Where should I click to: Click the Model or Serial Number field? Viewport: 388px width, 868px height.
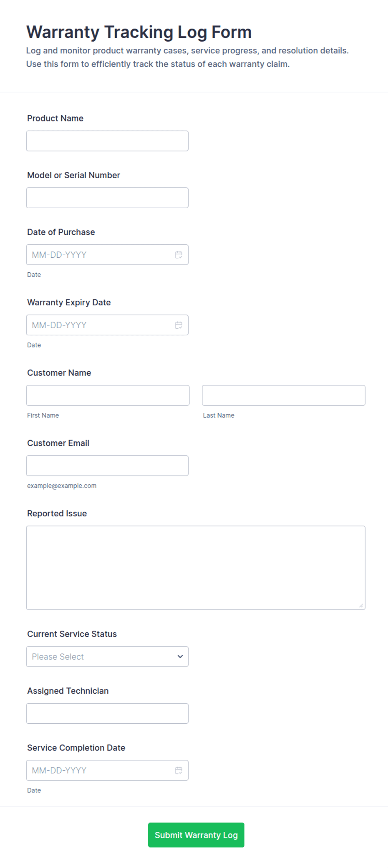coord(107,198)
